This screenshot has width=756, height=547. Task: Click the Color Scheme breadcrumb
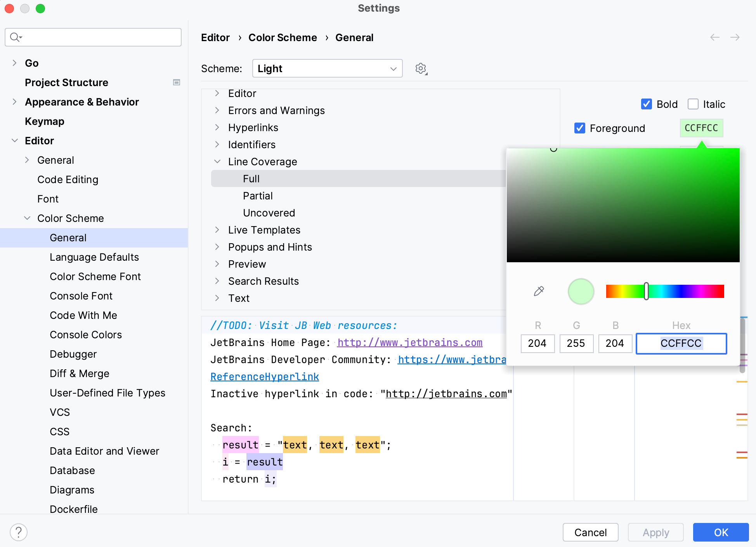(x=283, y=37)
